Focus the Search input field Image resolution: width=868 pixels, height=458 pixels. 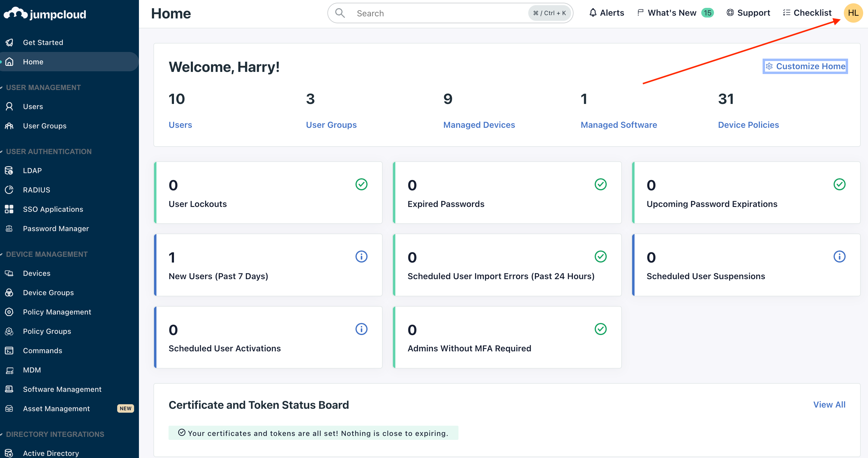point(438,13)
